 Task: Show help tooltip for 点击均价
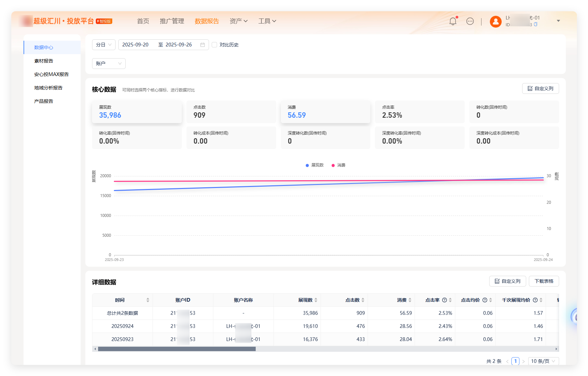485,300
